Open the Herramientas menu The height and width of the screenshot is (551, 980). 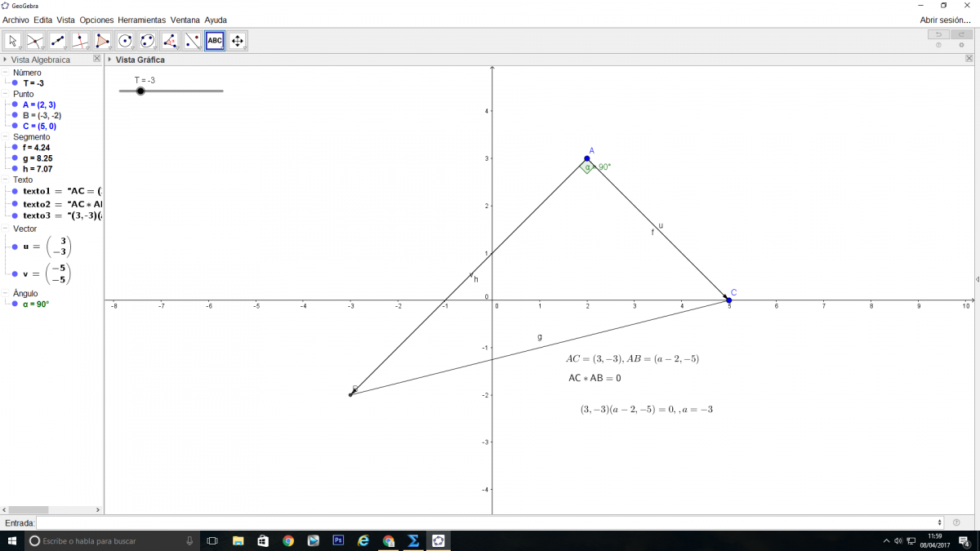click(141, 20)
